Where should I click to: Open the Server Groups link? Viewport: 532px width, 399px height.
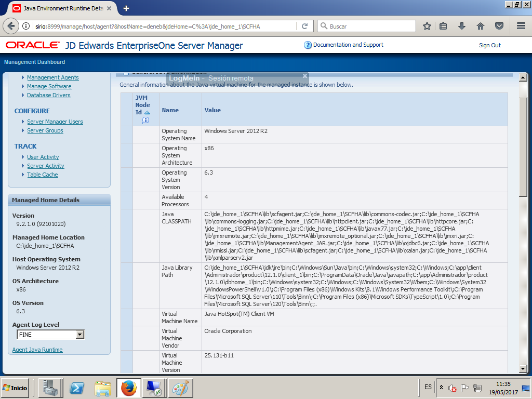(x=45, y=130)
